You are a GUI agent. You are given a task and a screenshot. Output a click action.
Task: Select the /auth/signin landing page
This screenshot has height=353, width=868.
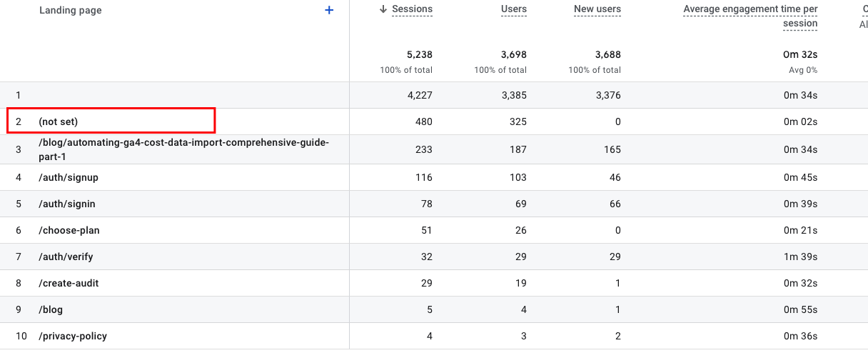click(x=67, y=204)
